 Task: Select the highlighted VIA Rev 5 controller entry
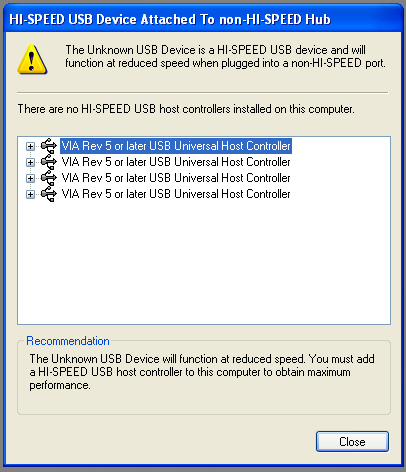click(x=176, y=146)
